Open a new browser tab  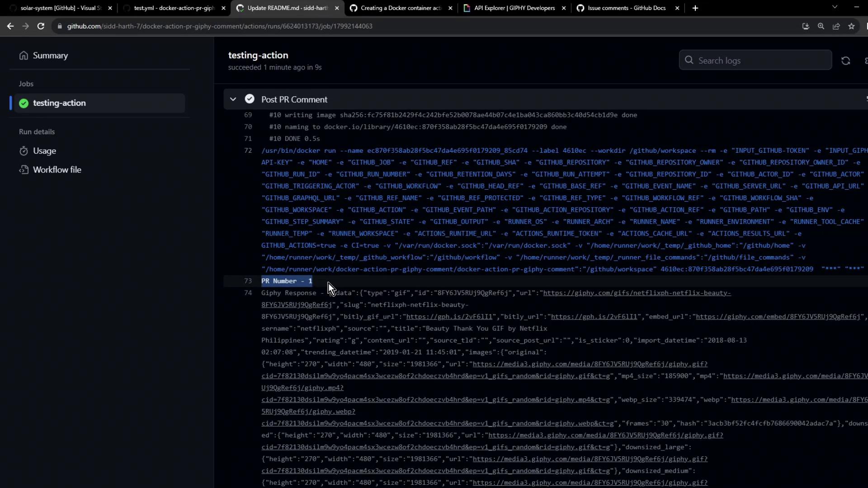click(x=695, y=8)
